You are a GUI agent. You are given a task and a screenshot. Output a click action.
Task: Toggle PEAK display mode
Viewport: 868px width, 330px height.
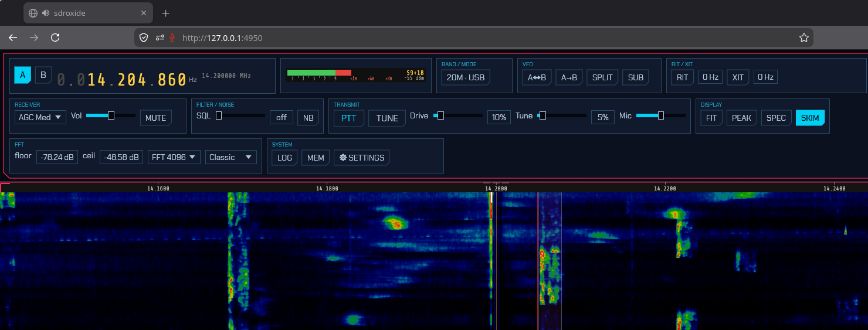point(742,118)
